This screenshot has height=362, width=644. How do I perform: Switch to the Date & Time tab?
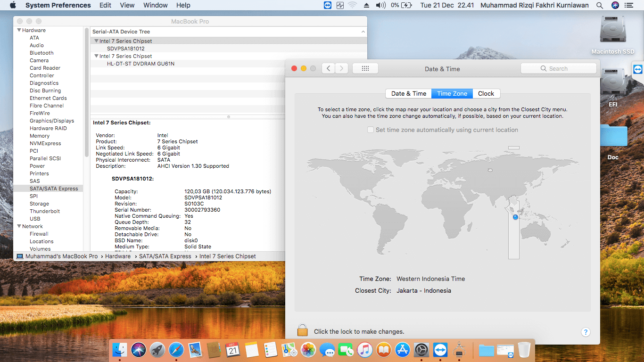408,93
